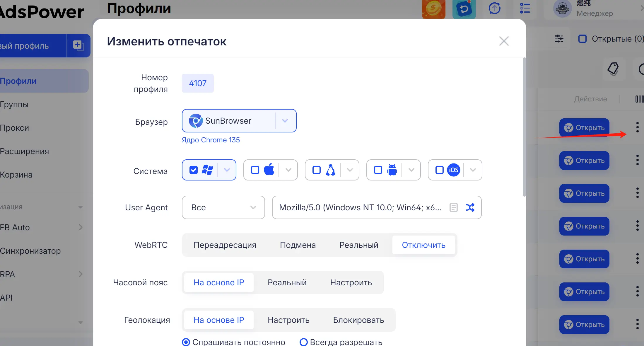The image size is (644, 346).
Task: Enable the iOS system checkbox
Action: tap(440, 170)
